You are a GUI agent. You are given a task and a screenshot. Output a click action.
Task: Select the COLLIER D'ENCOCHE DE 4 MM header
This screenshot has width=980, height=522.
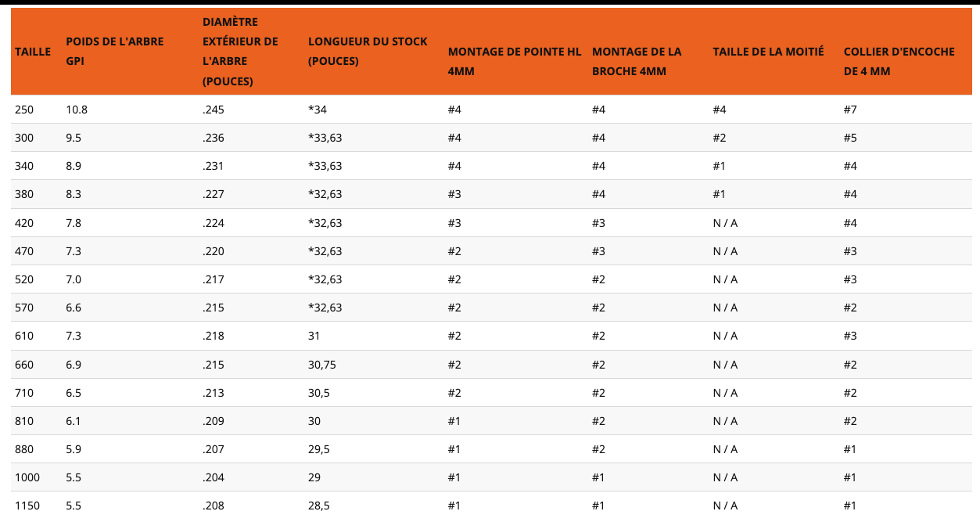coord(899,61)
